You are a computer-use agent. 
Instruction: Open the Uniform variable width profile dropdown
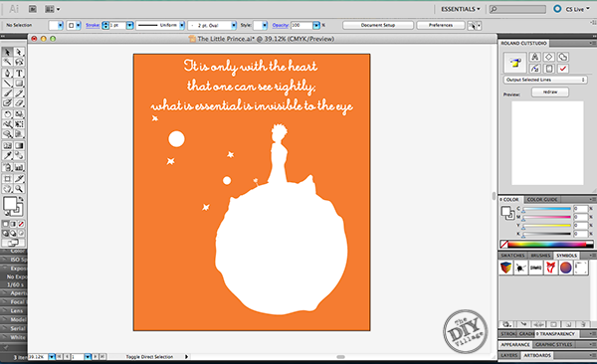pos(182,25)
